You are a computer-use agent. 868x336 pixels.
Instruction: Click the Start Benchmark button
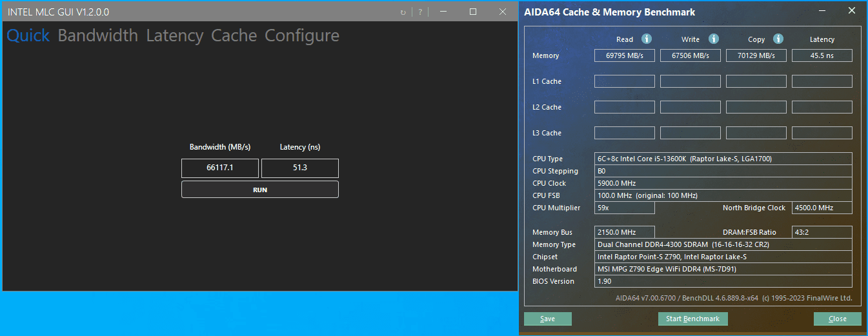pos(692,319)
